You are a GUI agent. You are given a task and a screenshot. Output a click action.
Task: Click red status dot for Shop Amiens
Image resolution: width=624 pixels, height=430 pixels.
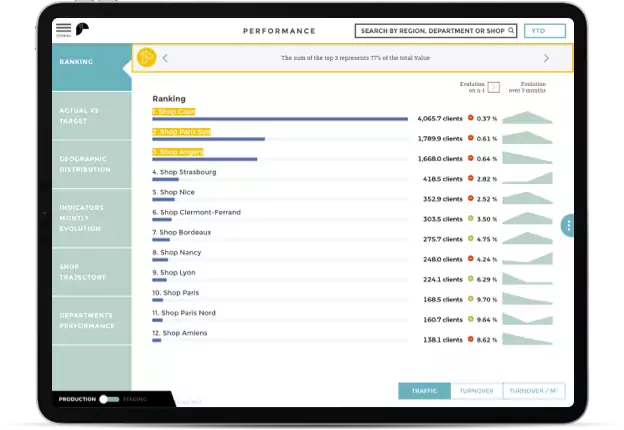pyautogui.click(x=470, y=339)
